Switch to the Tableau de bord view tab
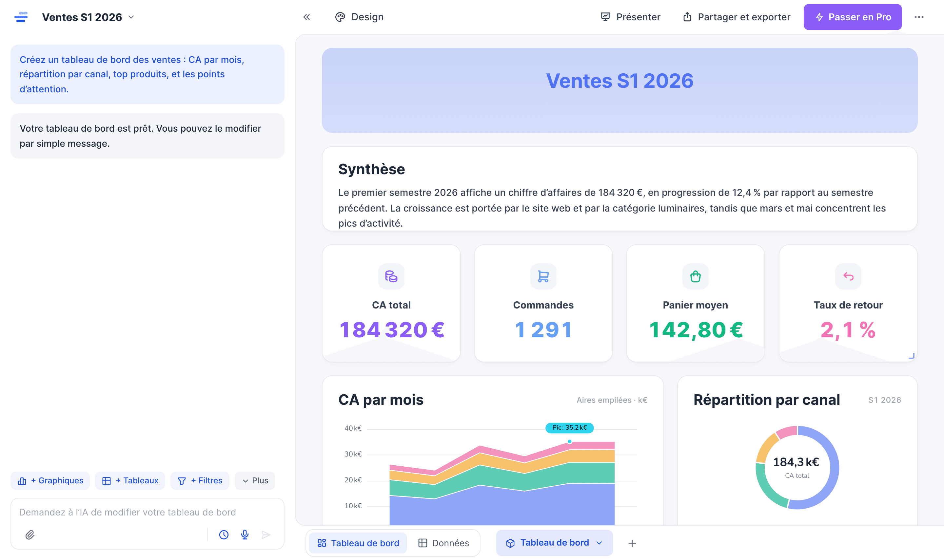Screen dimensions: 944x560 (x=358, y=543)
